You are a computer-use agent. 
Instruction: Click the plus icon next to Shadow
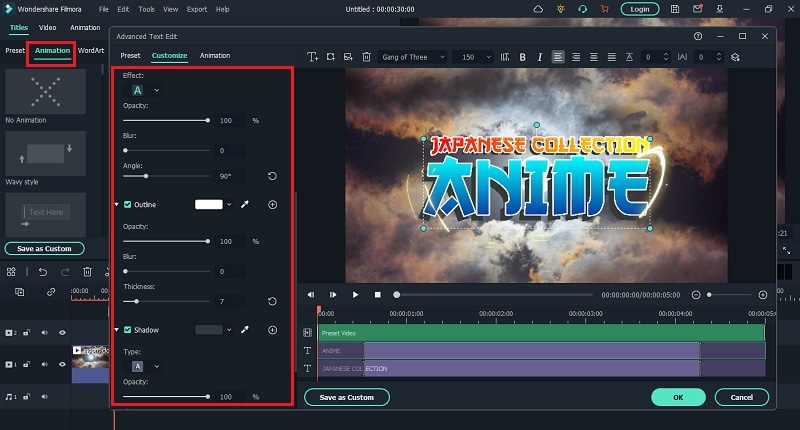[x=272, y=329]
